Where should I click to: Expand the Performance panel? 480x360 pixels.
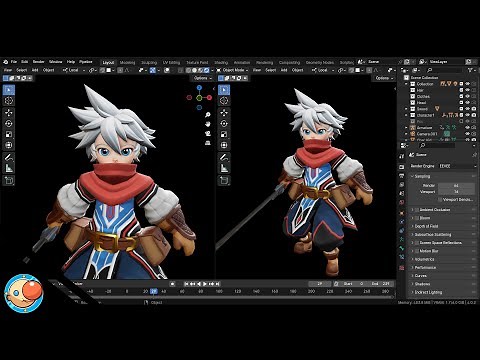click(412, 268)
